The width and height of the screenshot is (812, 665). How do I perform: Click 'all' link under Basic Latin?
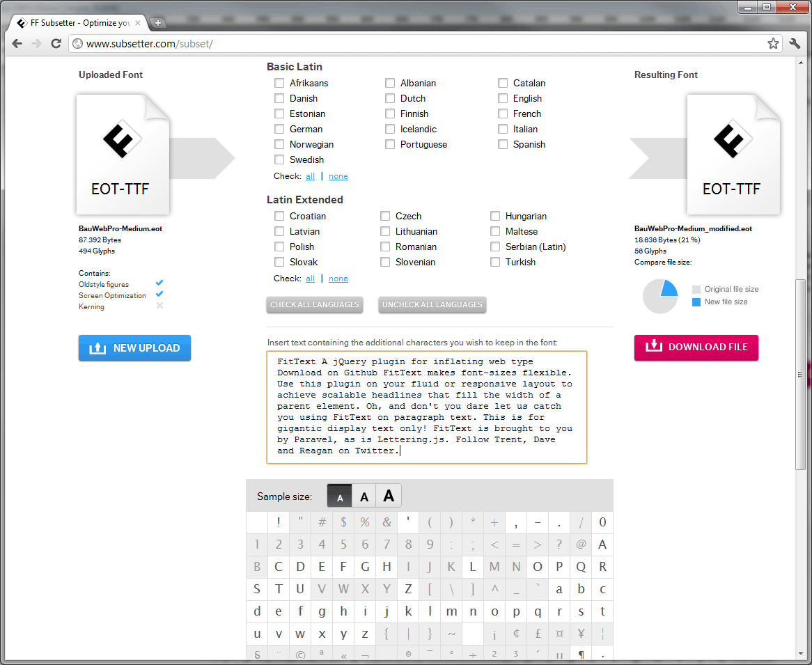click(x=310, y=176)
